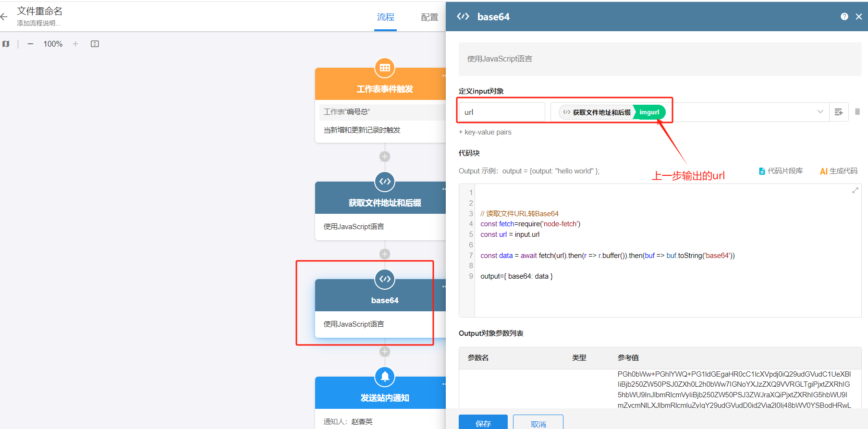Open the 发送站内通知 bell node icon
The image size is (868, 429).
point(385,377)
